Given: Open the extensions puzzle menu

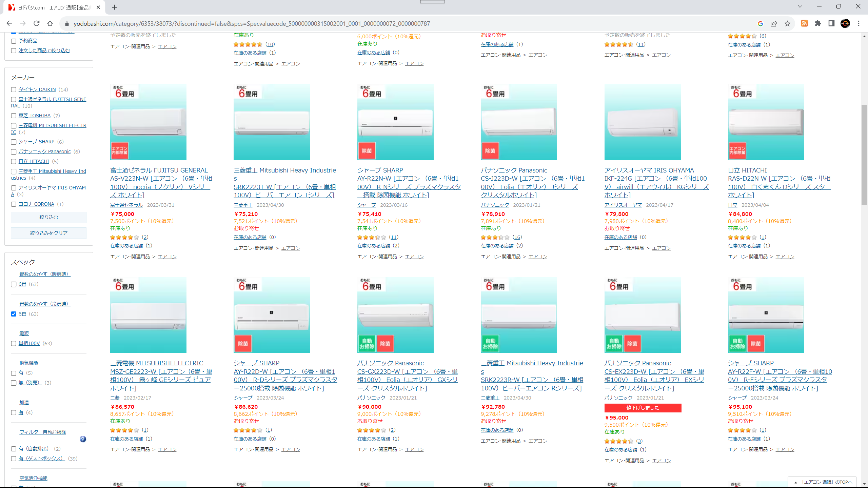Looking at the screenshot, I should click(x=818, y=23).
